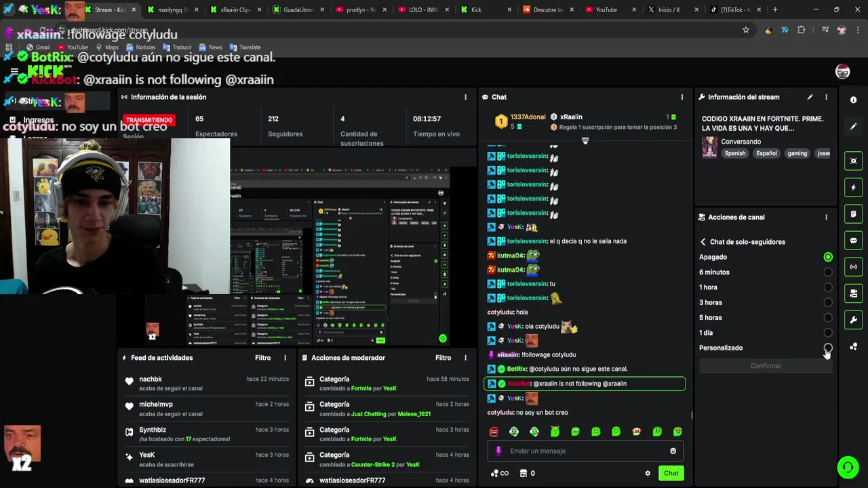The width and height of the screenshot is (868, 488).
Task: Click the three-dots cluster icon in the right sidebar
Action: point(853,346)
